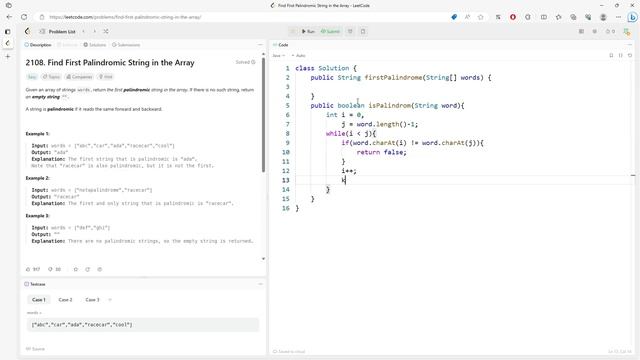The height and width of the screenshot is (360, 640).
Task: Open browser favorites list icon
Action: tap(558, 17)
